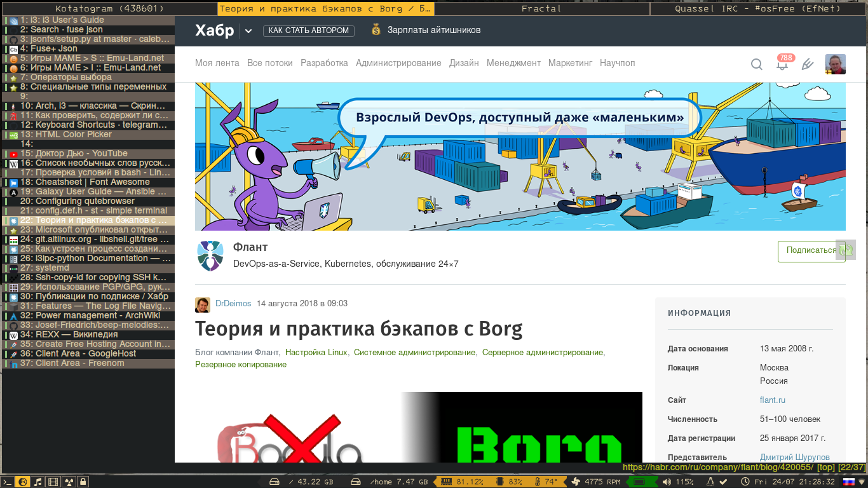The width and height of the screenshot is (868, 488).
Task: Select tab 18: Cheatsheet Font Awesome
Action: pos(89,182)
